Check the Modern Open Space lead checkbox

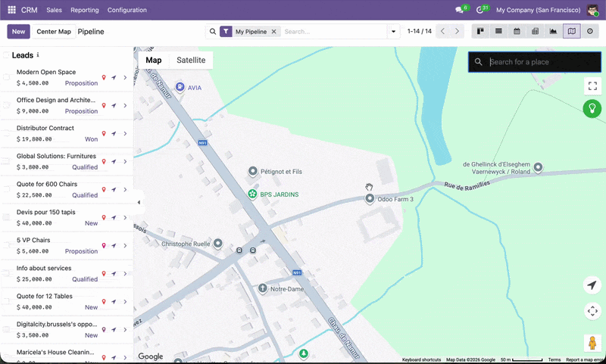point(6,77)
